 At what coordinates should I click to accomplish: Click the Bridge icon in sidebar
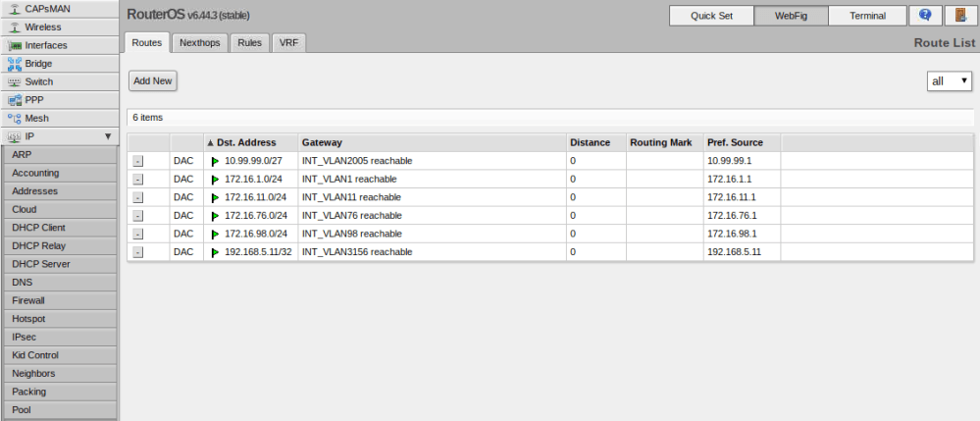(x=14, y=63)
